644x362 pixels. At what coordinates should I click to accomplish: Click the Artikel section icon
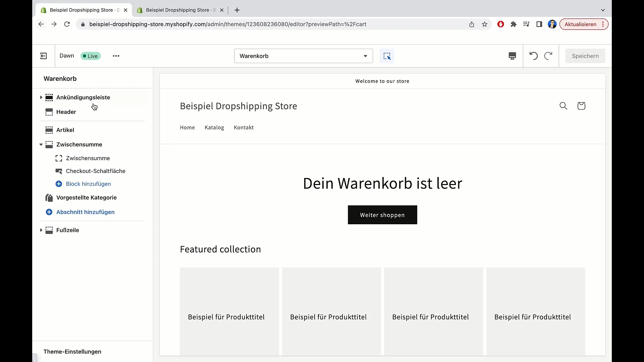[49, 130]
